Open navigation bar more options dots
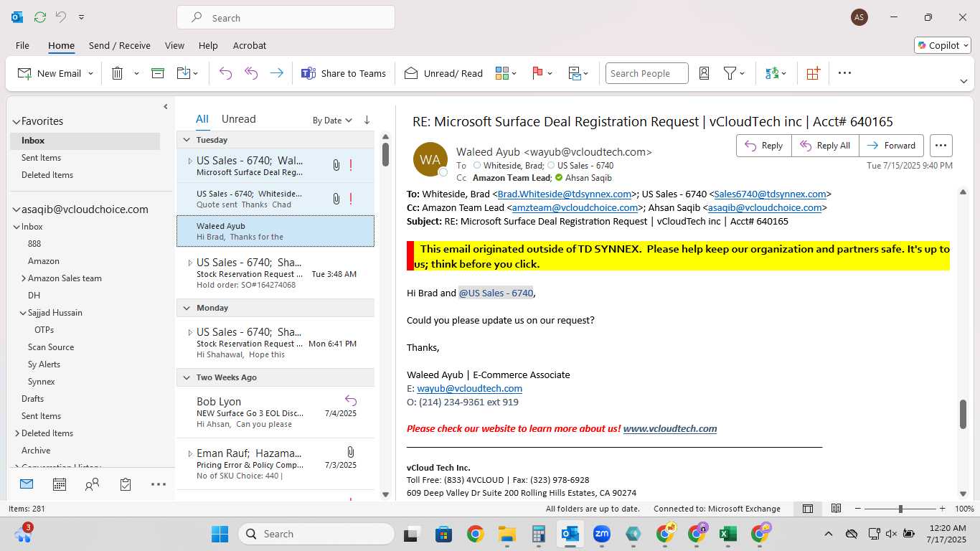The width and height of the screenshot is (980, 551). [159, 484]
